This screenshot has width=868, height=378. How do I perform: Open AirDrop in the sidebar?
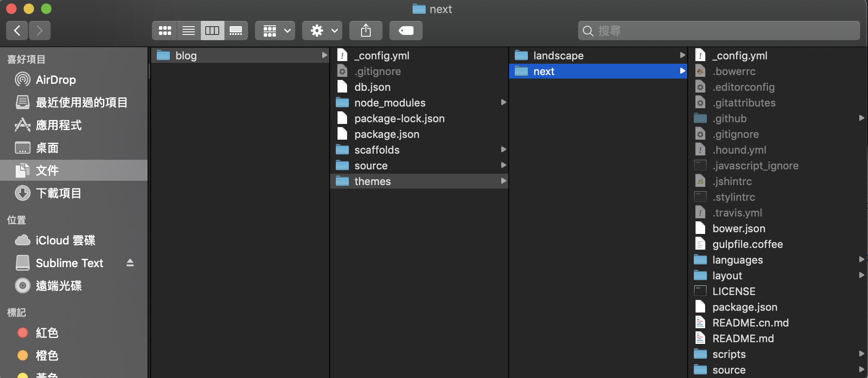pyautogui.click(x=55, y=80)
